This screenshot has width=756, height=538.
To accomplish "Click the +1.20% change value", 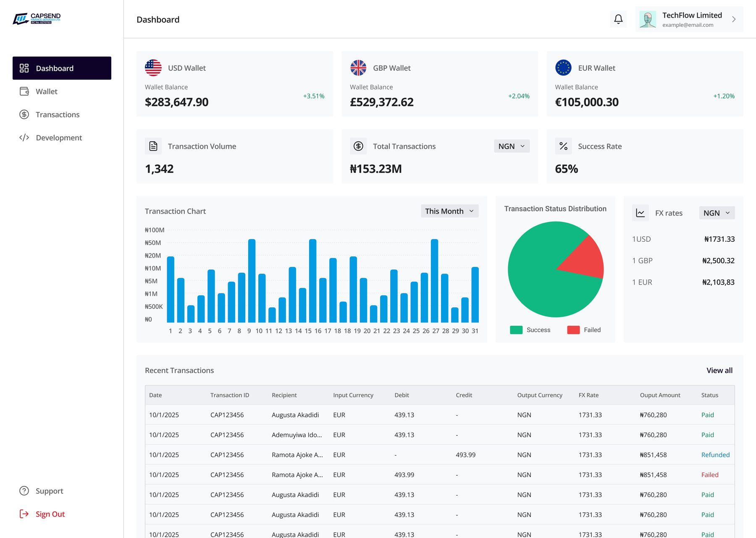I will (724, 96).
